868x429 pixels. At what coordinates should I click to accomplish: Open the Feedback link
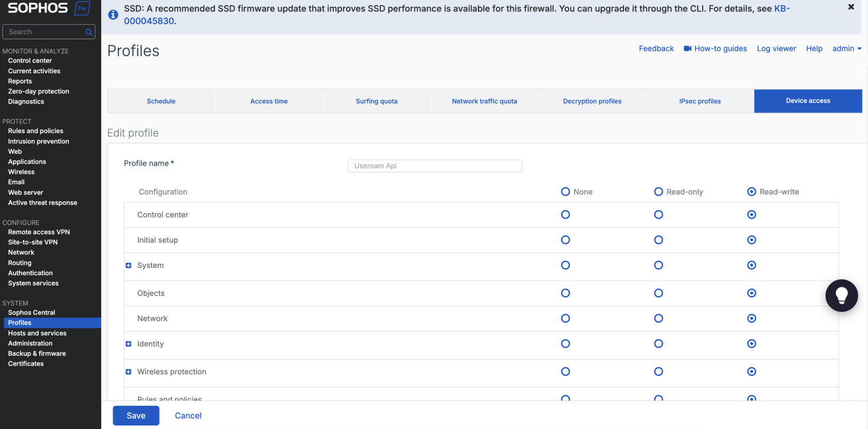click(x=656, y=49)
